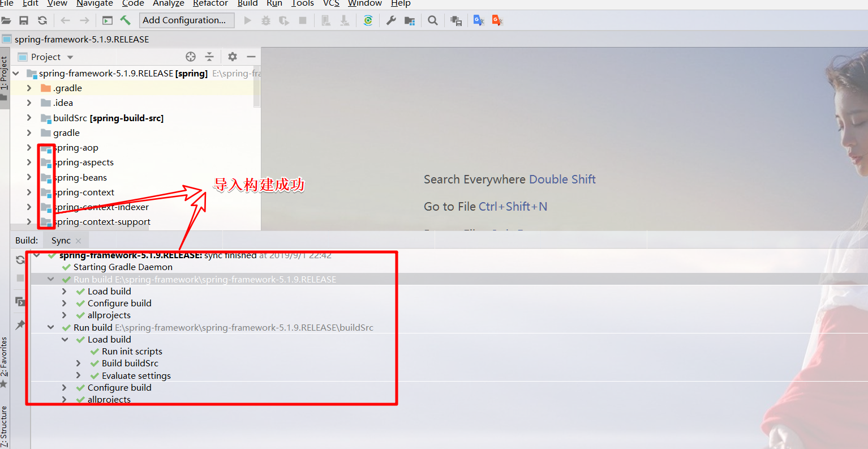
Task: Expand the .gradle folder
Action: 29,88
